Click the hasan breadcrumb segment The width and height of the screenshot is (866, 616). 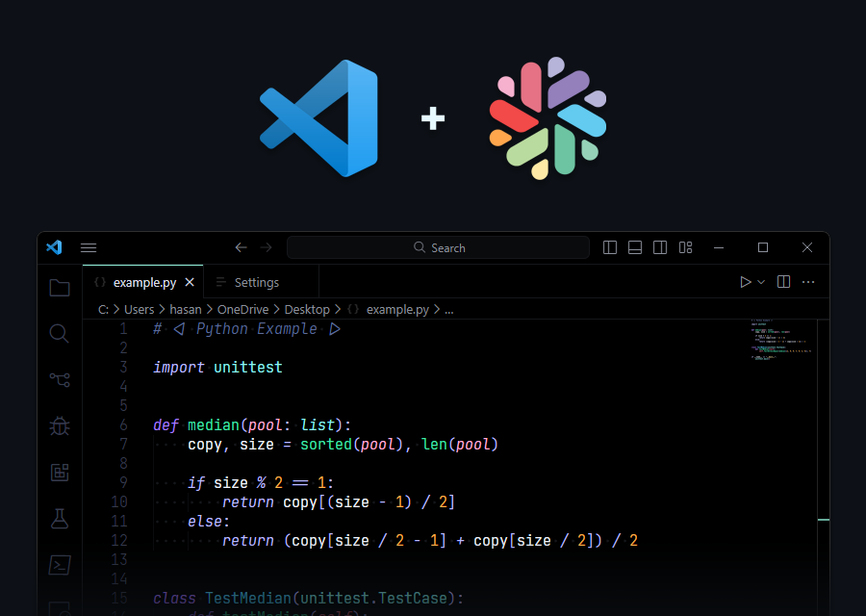[186, 309]
